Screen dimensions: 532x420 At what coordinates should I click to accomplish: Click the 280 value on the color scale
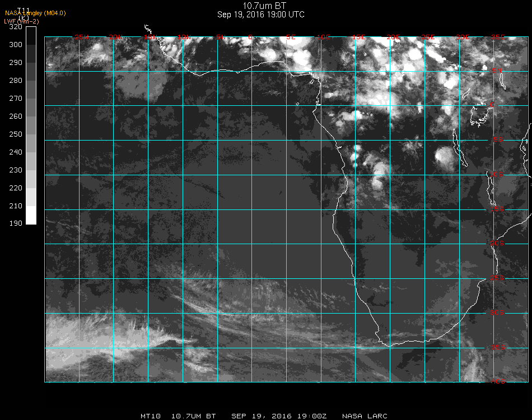coord(16,81)
